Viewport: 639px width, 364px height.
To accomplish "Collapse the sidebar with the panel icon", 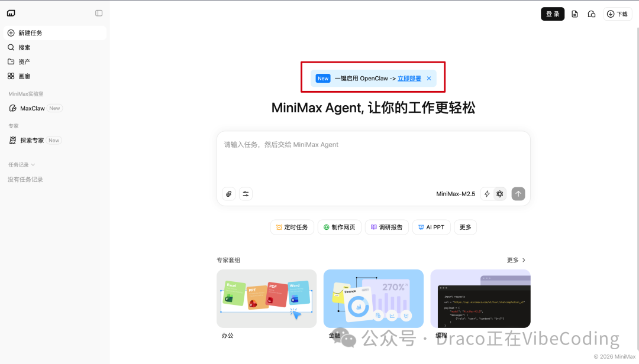I will 99,12.
